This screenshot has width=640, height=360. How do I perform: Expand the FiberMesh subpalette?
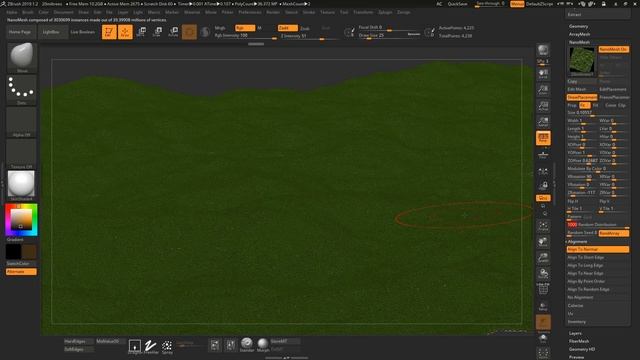(x=579, y=341)
